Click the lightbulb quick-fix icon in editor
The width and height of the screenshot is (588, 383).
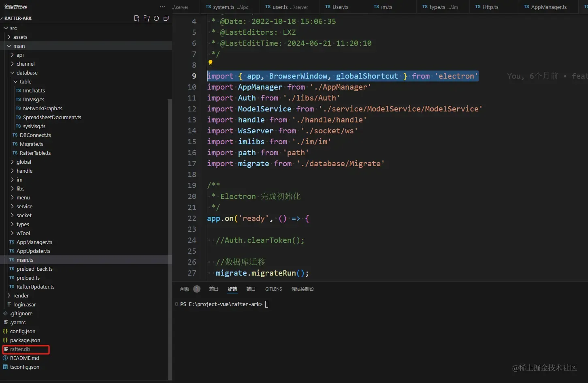(x=210, y=62)
